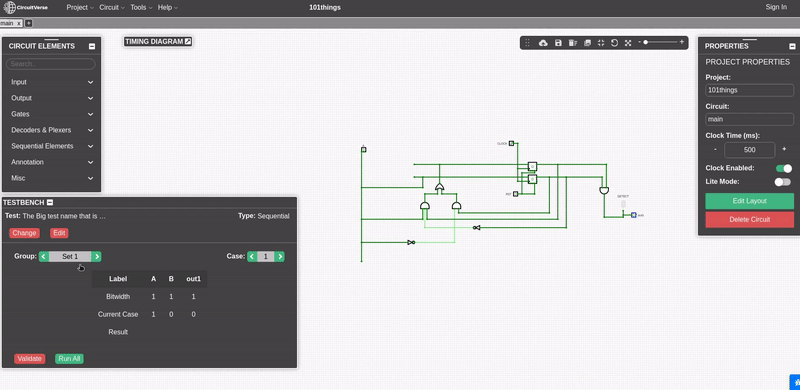Expand the Annotation category
Screen dimensions: 800x390
tap(52, 162)
